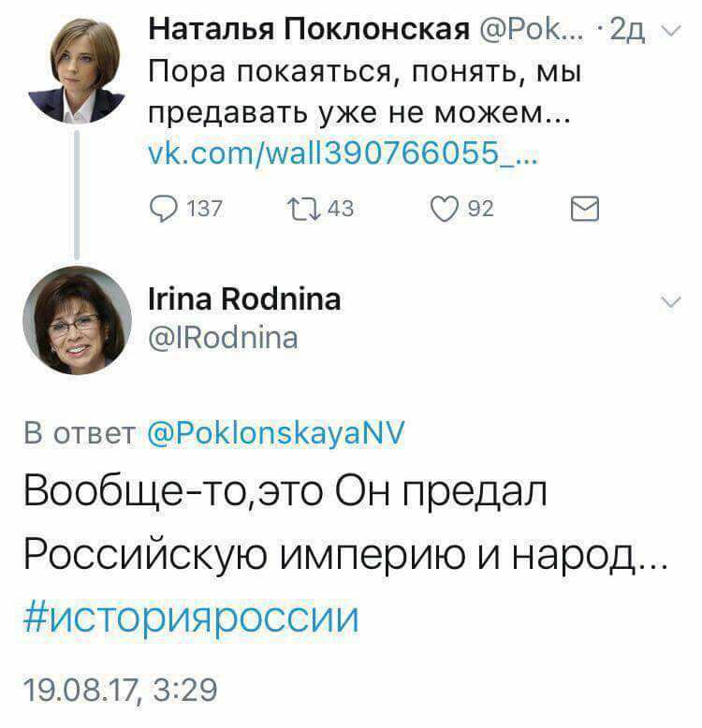
Task: Click the like count 92
Action: [480, 209]
